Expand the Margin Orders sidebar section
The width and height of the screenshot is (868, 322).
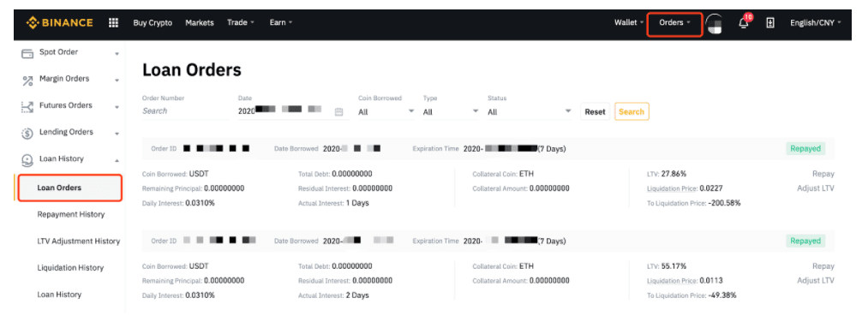(117, 80)
